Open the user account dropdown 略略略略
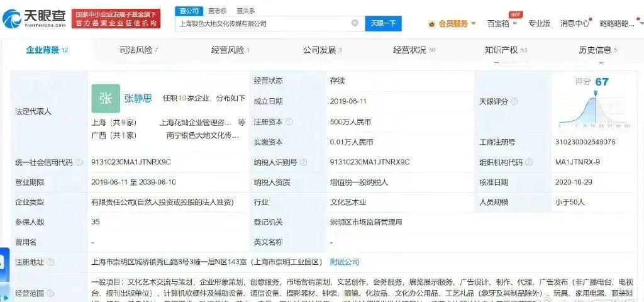The height and width of the screenshot is (302, 644). click(x=620, y=24)
